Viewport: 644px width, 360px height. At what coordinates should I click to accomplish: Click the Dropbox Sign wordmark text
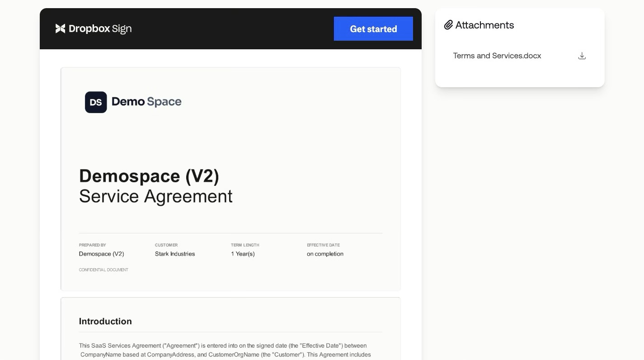[x=100, y=28]
